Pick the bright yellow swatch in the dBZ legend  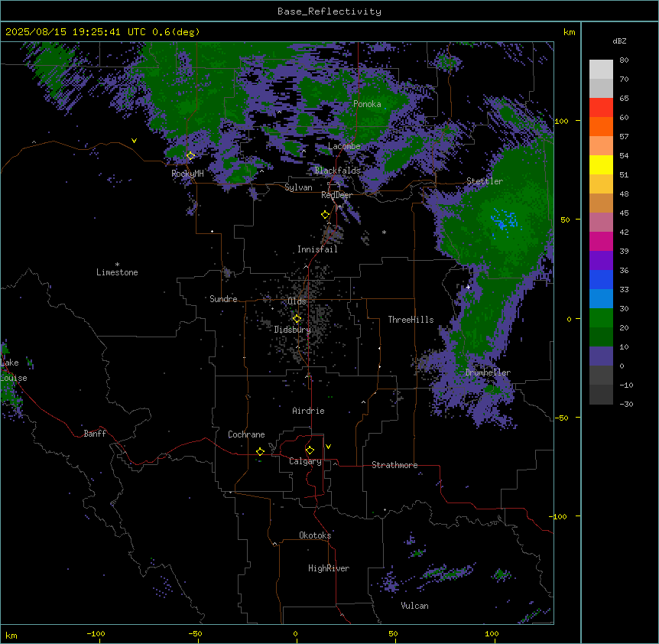[x=601, y=164]
